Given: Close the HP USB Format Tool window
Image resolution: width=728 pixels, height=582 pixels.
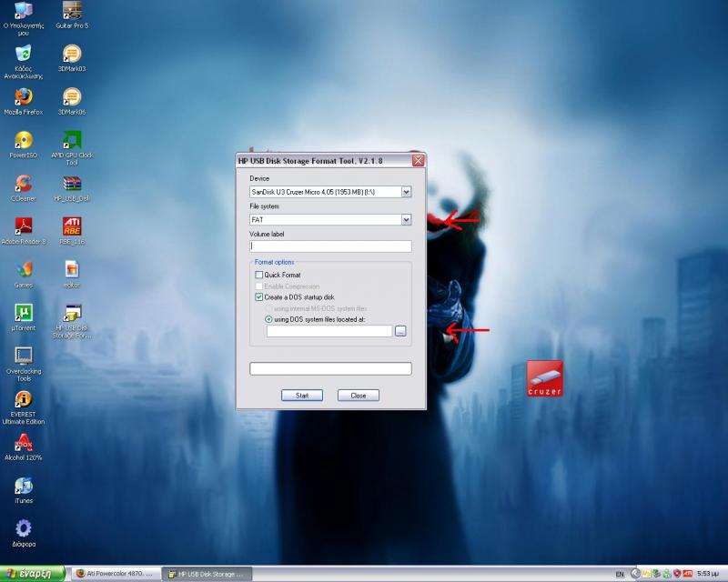Looking at the screenshot, I should pyautogui.click(x=418, y=161).
